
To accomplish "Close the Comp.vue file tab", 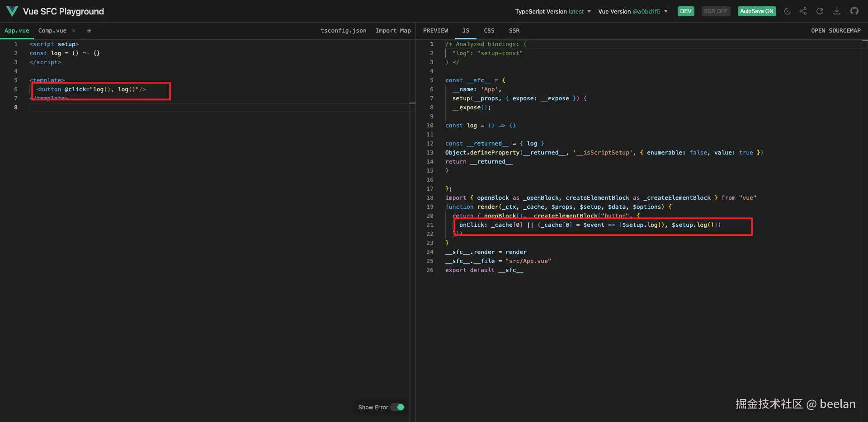I will click(x=74, y=31).
